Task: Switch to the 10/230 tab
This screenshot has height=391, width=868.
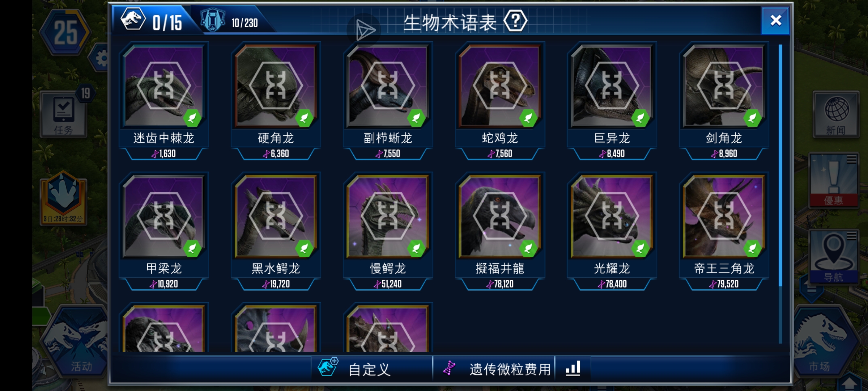Action: 230,22
